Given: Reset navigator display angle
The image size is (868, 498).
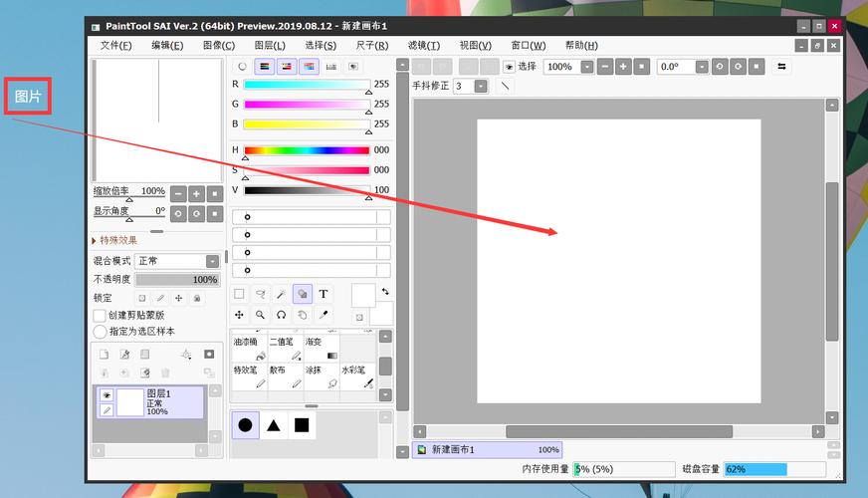Looking at the screenshot, I should (215, 214).
